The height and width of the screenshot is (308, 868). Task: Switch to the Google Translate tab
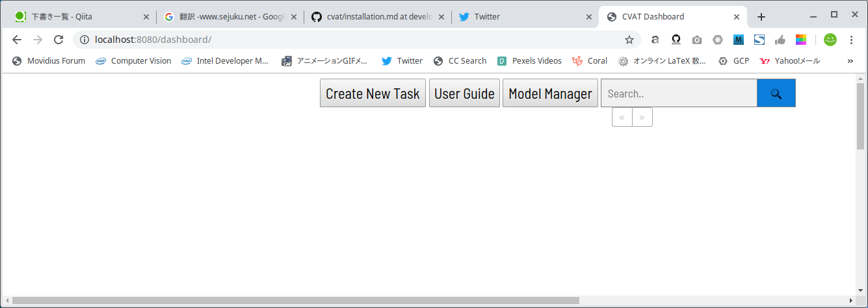click(230, 17)
